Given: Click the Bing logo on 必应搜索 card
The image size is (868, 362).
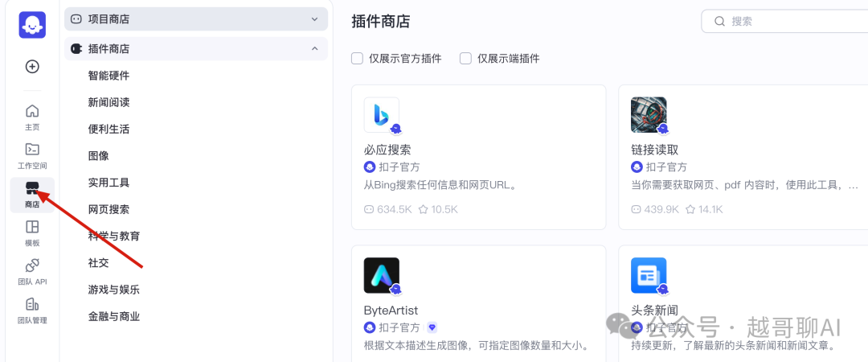Looking at the screenshot, I should coord(382,115).
